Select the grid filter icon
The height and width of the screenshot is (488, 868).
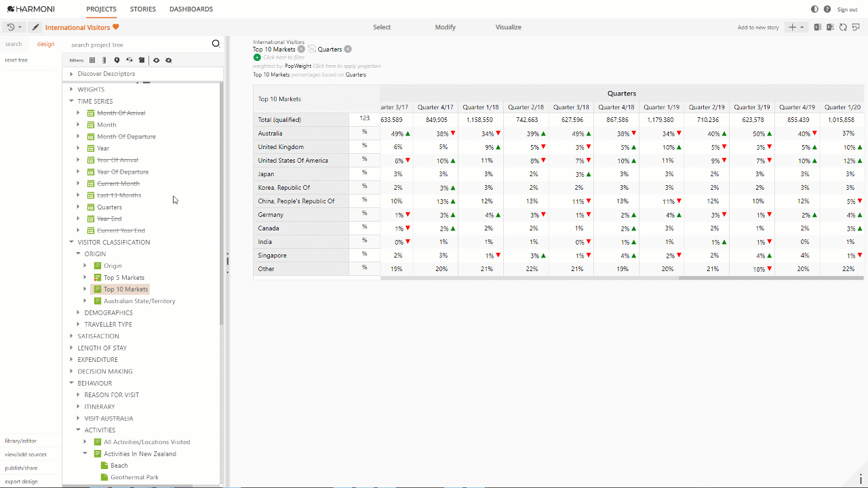point(92,60)
